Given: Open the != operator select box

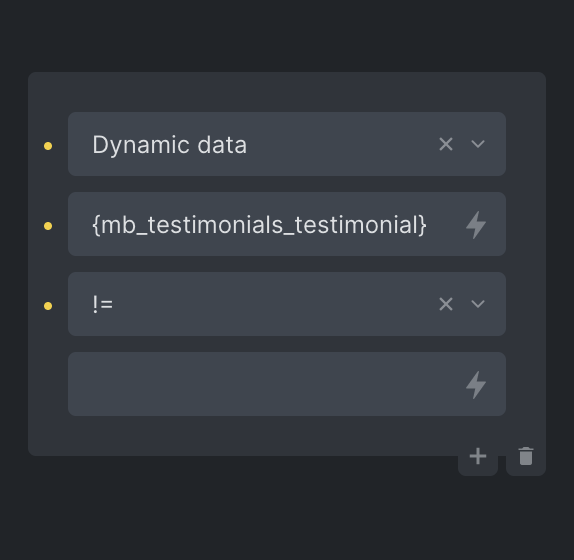Looking at the screenshot, I should click(287, 304).
